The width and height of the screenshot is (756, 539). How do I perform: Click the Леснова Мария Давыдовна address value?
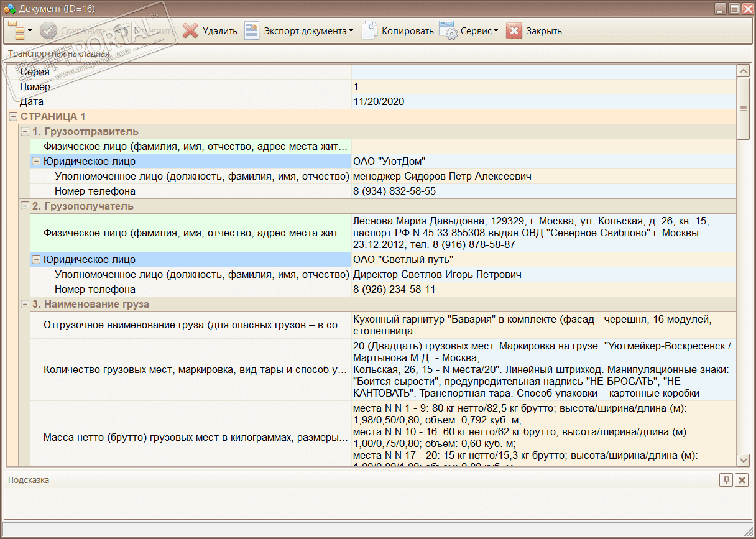543,233
